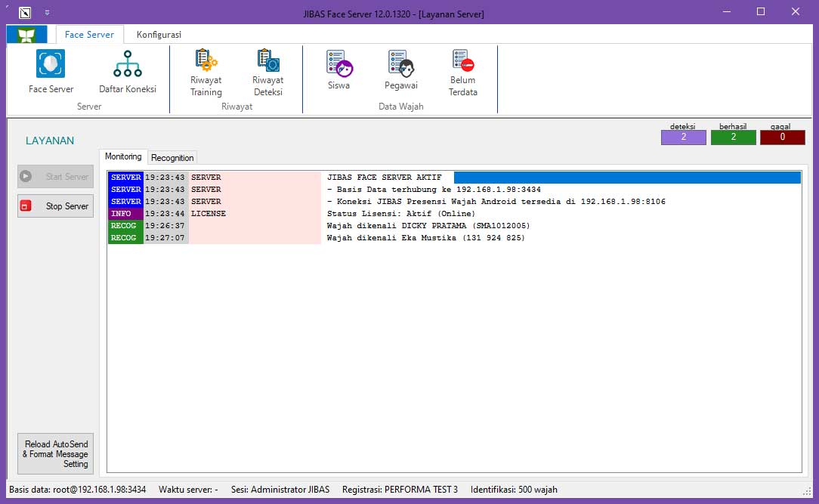
Task: Select the Recognition tab
Action: click(x=172, y=158)
